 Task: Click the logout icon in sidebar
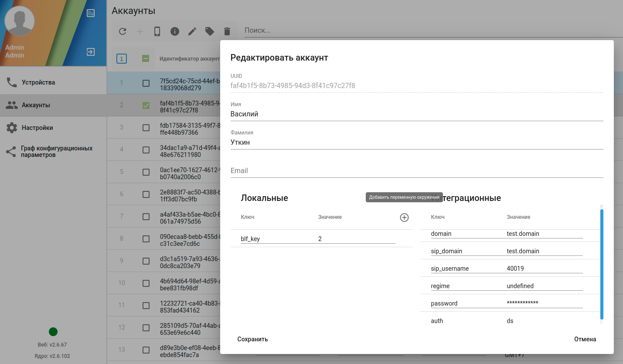(91, 52)
